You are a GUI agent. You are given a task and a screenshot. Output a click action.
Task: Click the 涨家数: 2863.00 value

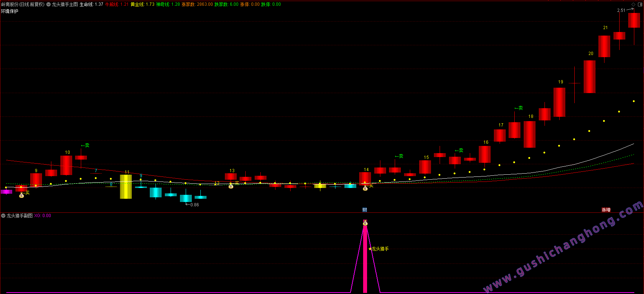pos(197,4)
